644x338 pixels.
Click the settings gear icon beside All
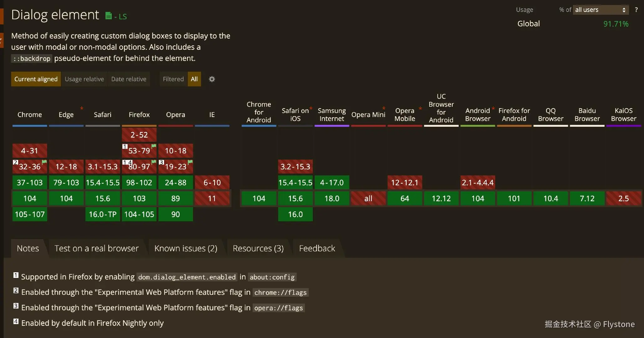point(212,79)
